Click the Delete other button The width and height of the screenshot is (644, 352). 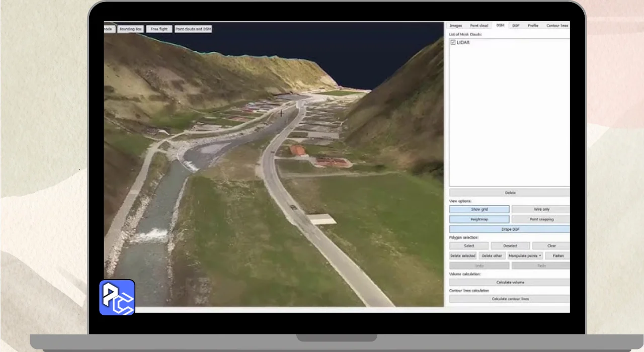click(492, 255)
